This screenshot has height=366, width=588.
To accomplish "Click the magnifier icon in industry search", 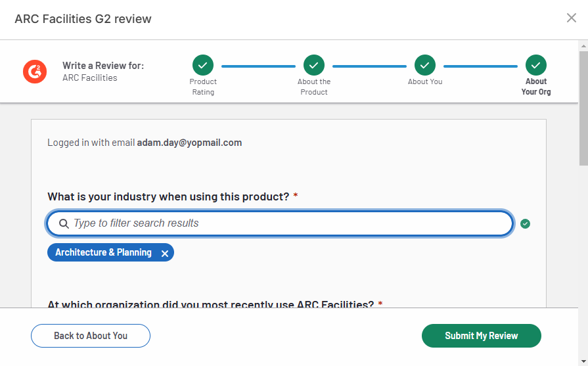I will click(64, 223).
